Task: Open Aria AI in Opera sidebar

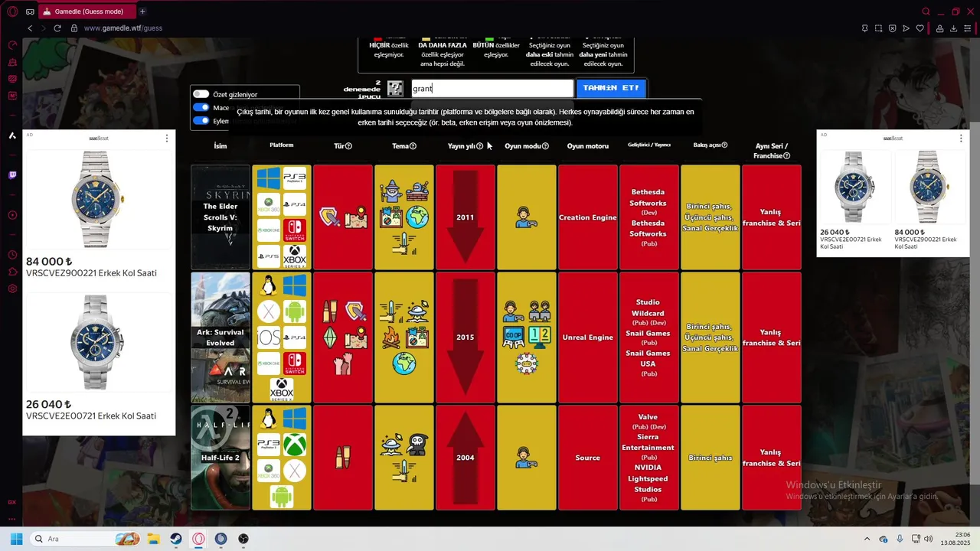Action: click(12, 135)
